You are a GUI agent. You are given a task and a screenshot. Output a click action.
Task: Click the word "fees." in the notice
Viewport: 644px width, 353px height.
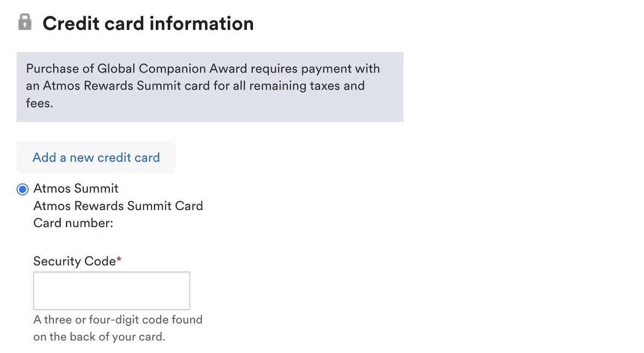[x=40, y=103]
